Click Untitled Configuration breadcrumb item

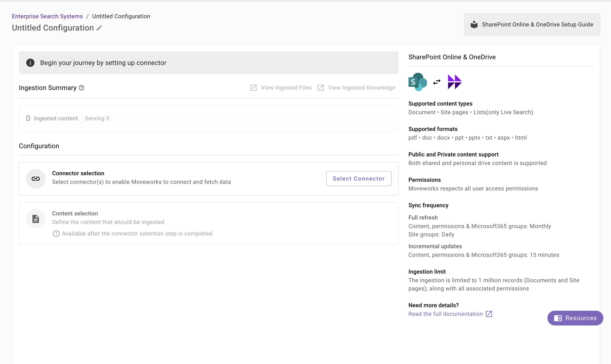tap(121, 16)
